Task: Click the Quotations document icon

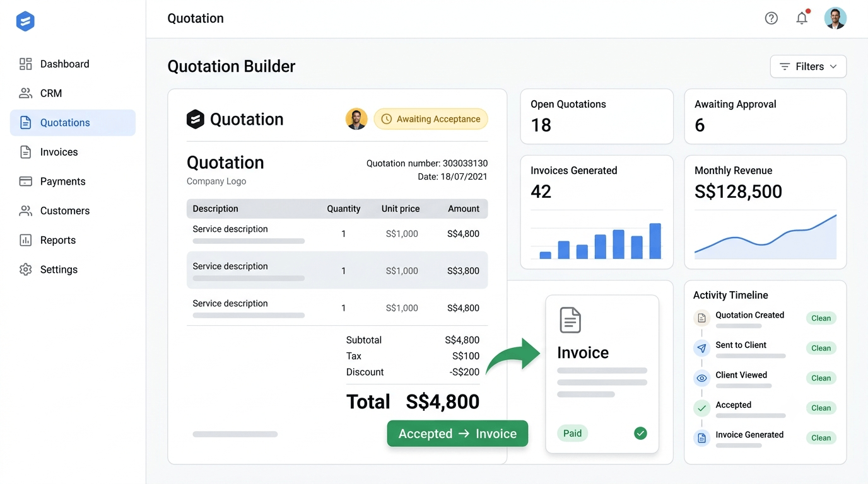Action: coord(25,122)
